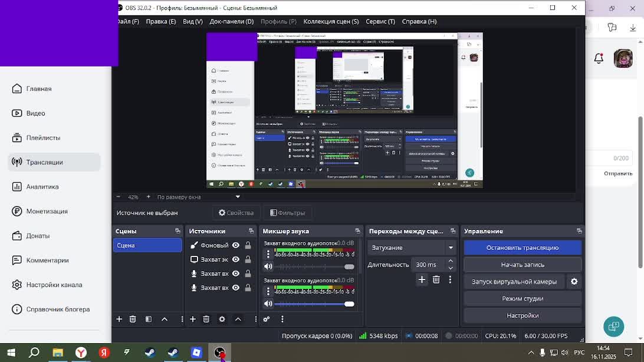The width and height of the screenshot is (644, 362).
Task: Open source properties gear in Источники panel
Action: tap(222, 319)
